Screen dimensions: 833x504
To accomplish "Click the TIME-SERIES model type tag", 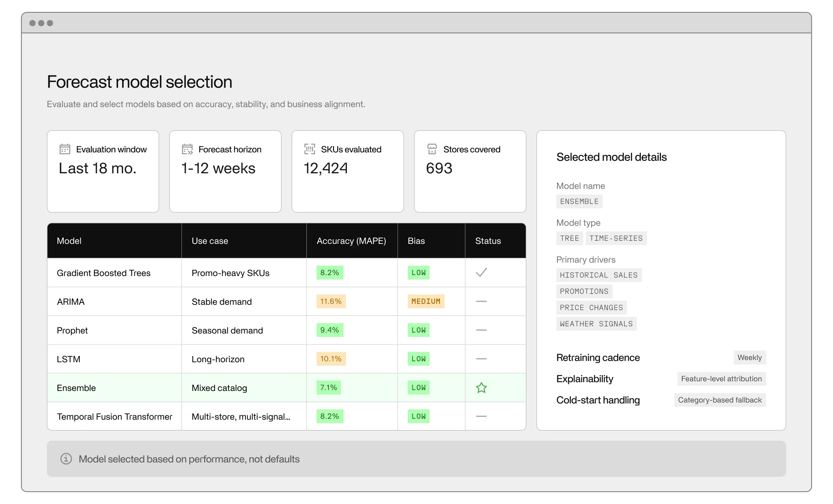I will click(616, 238).
